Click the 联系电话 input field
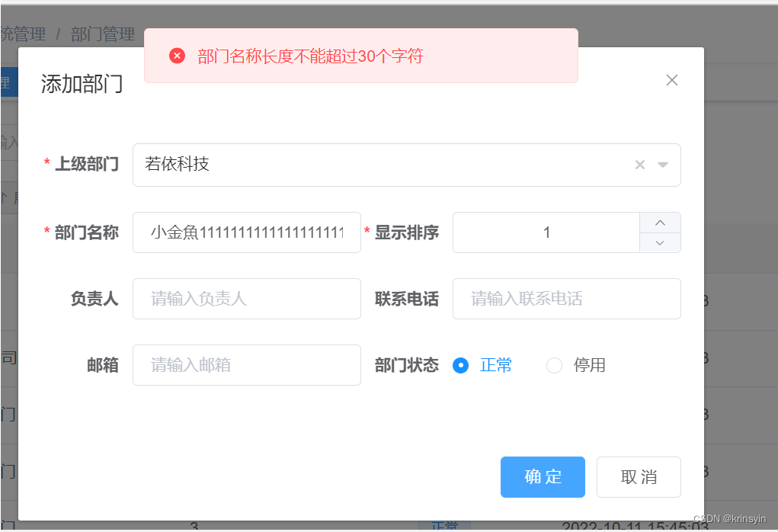This screenshot has height=532, width=778. coord(566,299)
